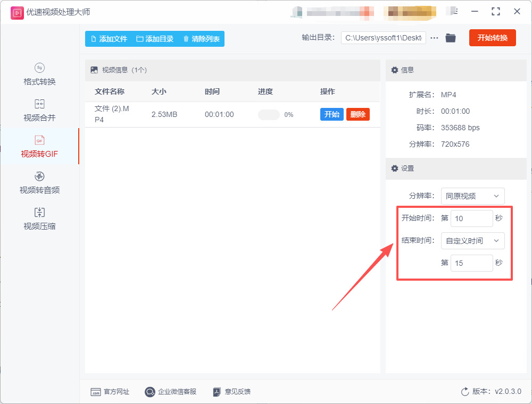The width and height of the screenshot is (532, 404).
Task: Click the 格式转换 swap arrows icon
Action: coord(39,68)
